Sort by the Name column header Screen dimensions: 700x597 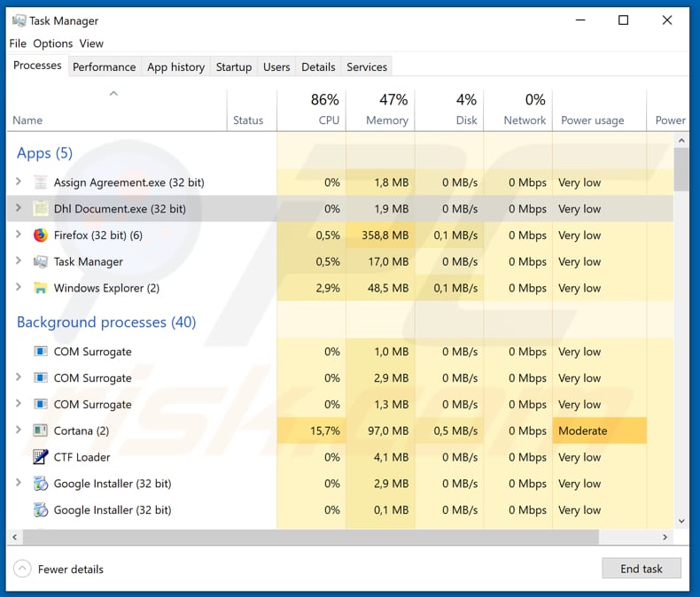point(117,110)
